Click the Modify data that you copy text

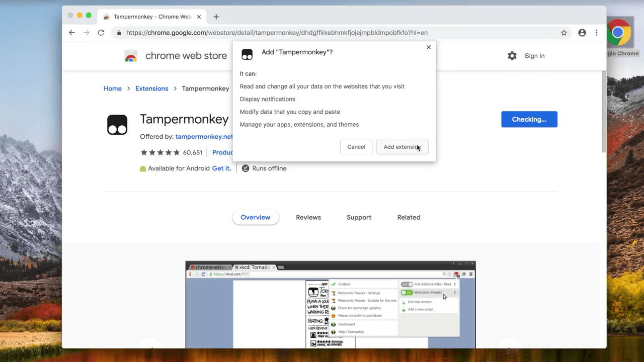(290, 112)
